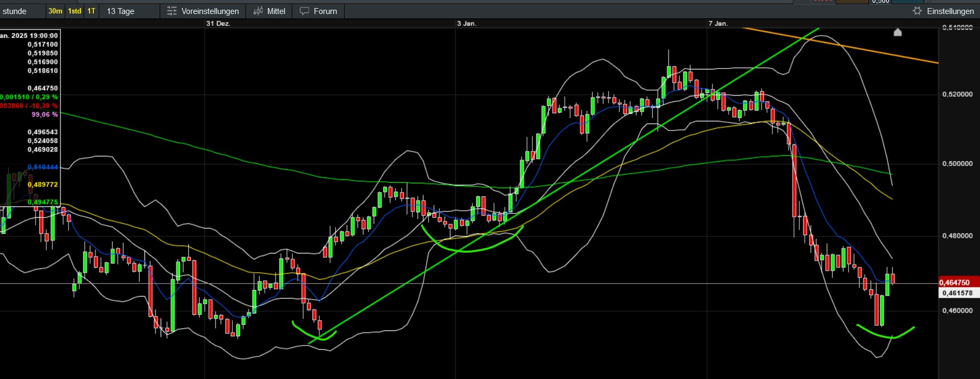Click the 0,496543 value in data panel
Image resolution: width=980 pixels, height=379 pixels.
43,132
